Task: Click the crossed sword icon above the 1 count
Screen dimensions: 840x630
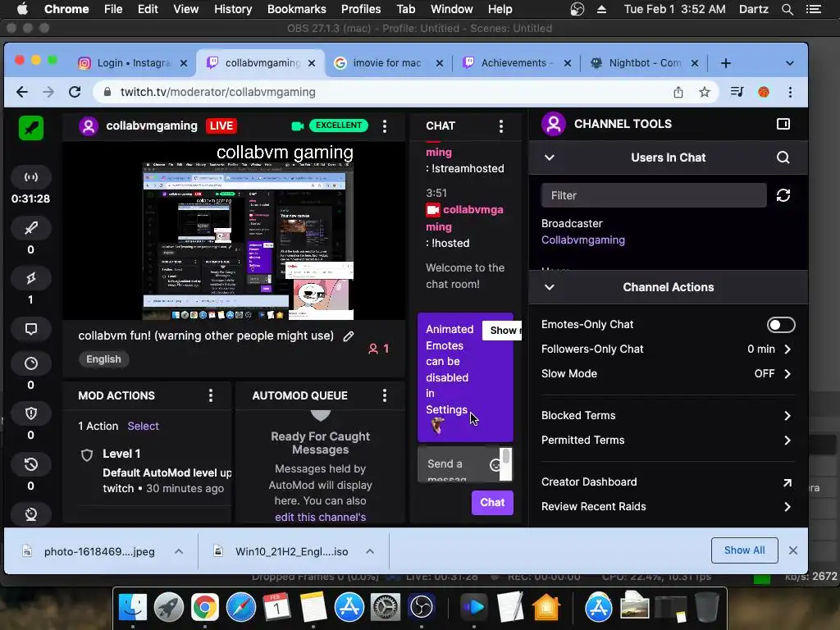Action: click(31, 278)
